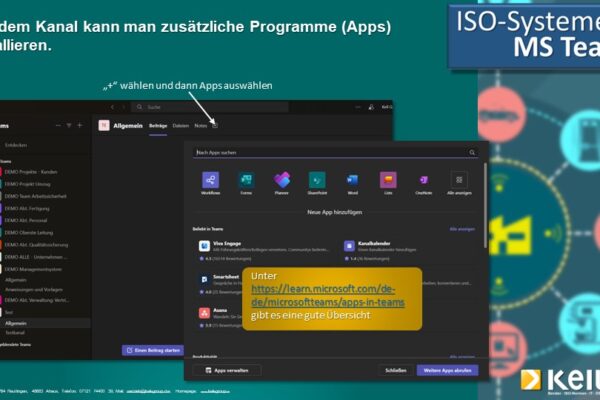Viewport: 600px width, 400px height.
Task: Select team DEMO Abt. Qualitätssicherung
Action: coord(36,245)
